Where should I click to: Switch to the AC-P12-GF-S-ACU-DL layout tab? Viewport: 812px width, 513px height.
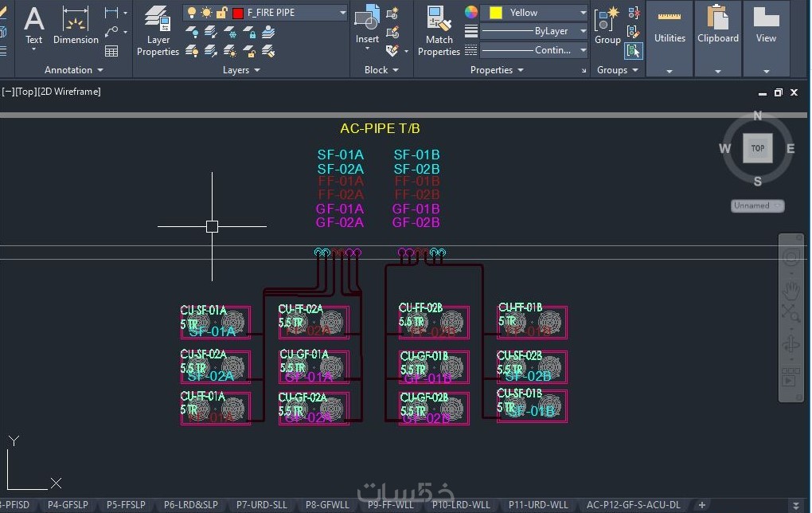[634, 505]
